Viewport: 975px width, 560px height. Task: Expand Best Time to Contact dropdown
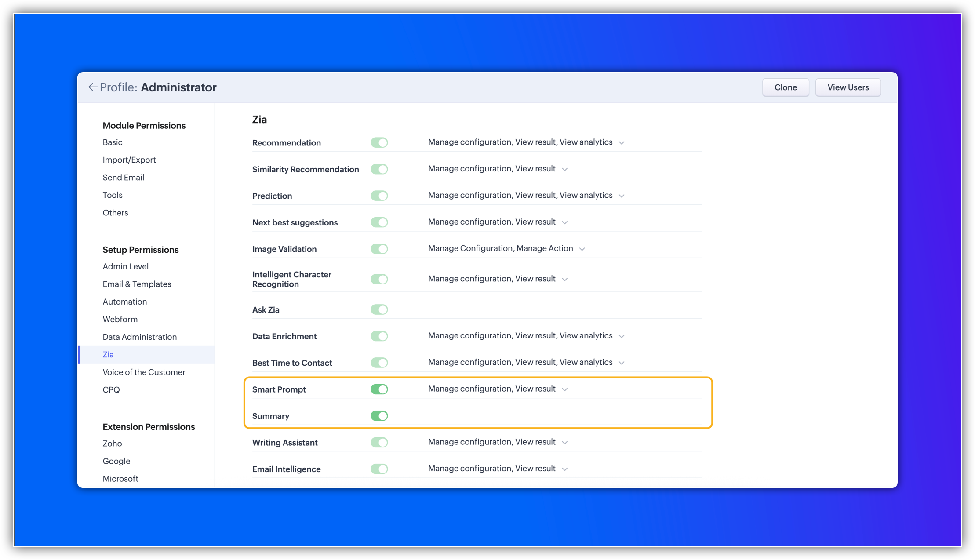tap(622, 363)
